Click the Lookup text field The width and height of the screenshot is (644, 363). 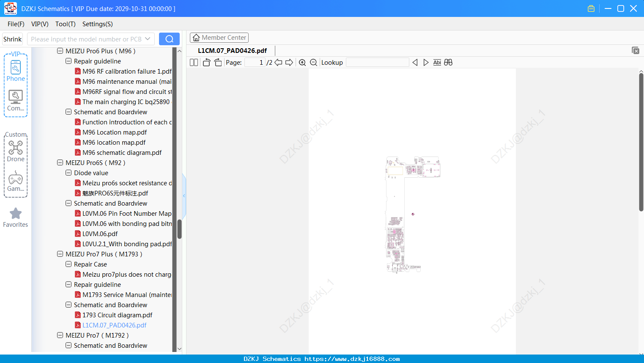click(x=378, y=63)
